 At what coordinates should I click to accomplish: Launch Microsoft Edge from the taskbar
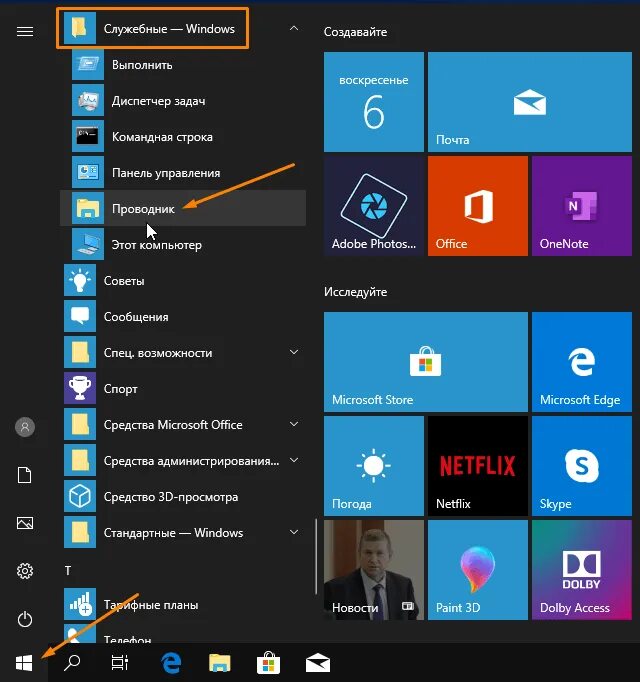[171, 663]
